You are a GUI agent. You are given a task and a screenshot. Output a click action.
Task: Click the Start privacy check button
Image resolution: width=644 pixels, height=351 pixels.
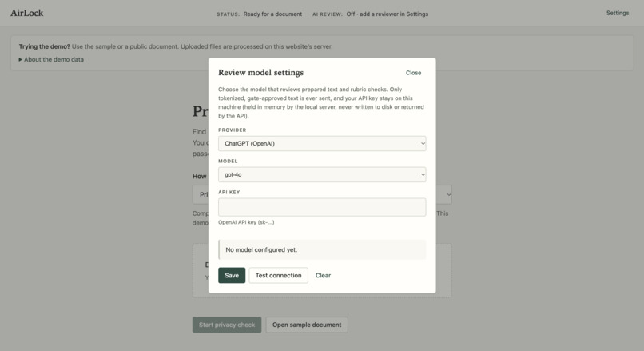[227, 325]
